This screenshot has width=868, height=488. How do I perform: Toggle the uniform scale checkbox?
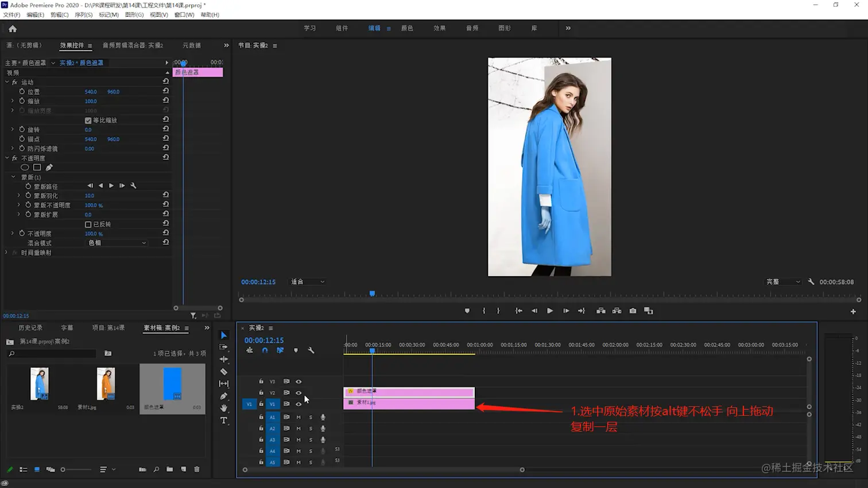tap(88, 121)
